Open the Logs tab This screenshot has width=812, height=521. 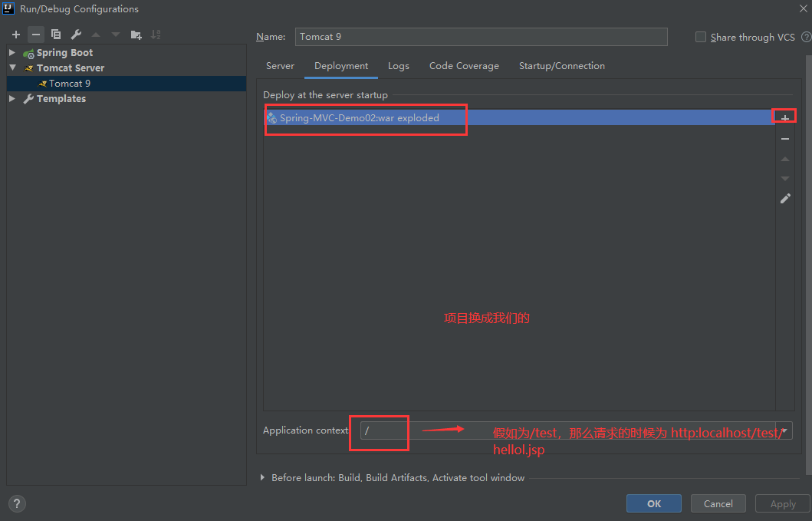point(399,66)
